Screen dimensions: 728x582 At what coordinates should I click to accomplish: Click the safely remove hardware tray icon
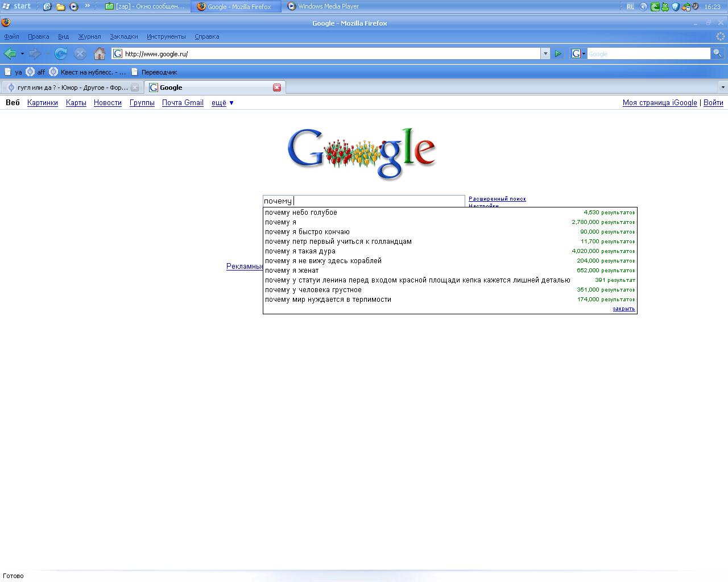[x=686, y=7]
